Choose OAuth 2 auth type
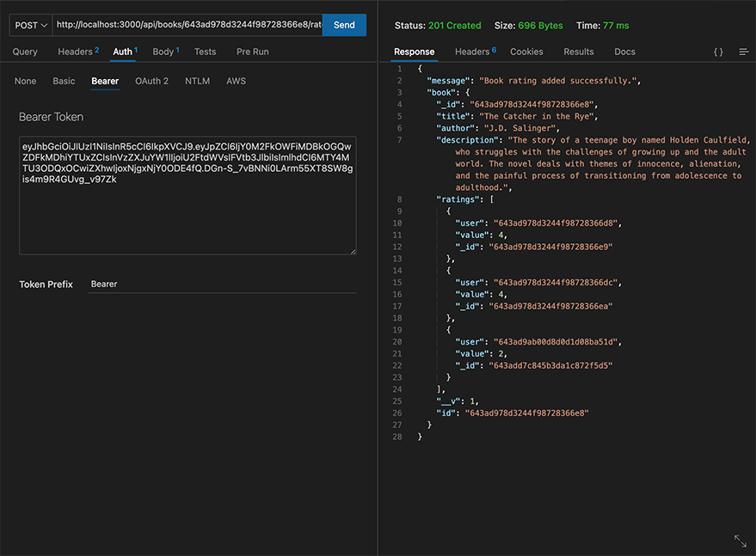The width and height of the screenshot is (756, 556). click(x=152, y=81)
